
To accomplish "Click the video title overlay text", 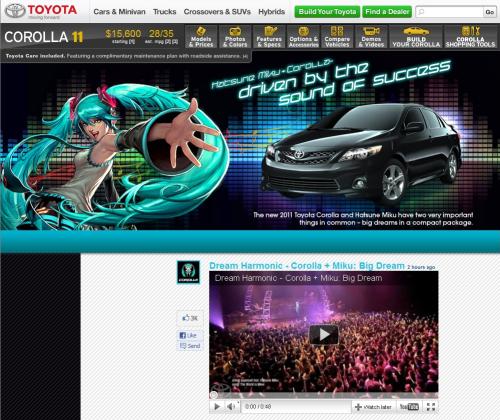I will coord(298,278).
